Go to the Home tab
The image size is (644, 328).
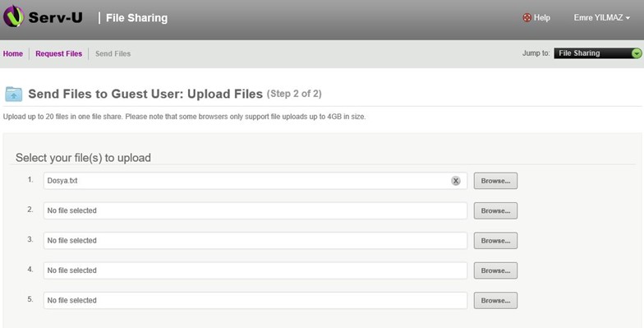13,53
